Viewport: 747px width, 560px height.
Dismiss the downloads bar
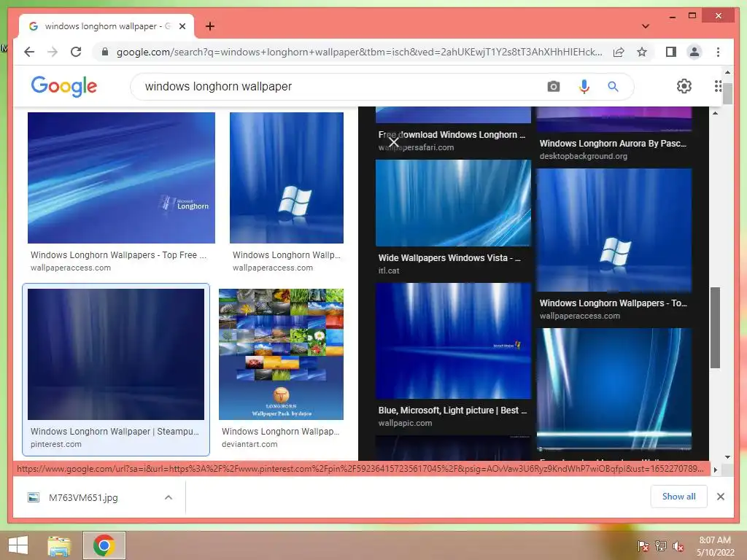(720, 497)
